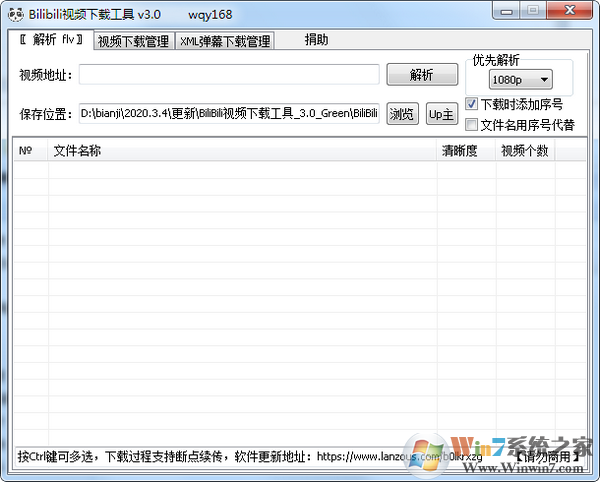Click the 保存位置 path field
The width and height of the screenshot is (600, 482).
(x=229, y=114)
